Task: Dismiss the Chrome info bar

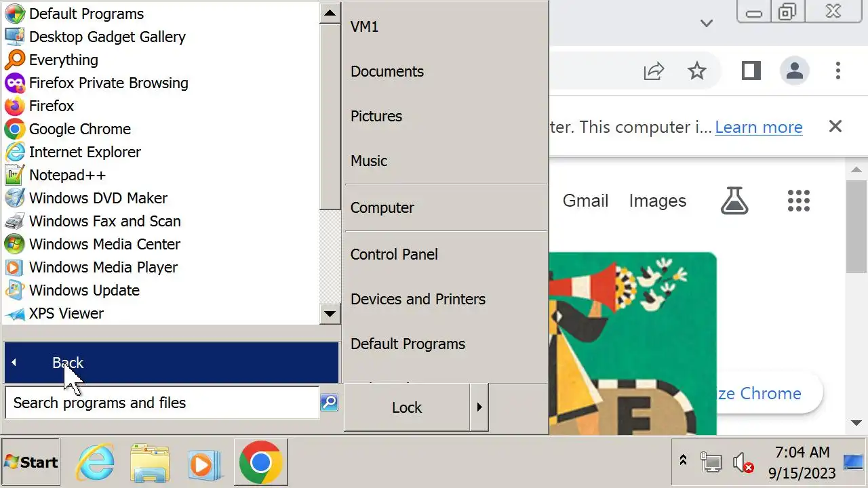Action: click(x=835, y=127)
